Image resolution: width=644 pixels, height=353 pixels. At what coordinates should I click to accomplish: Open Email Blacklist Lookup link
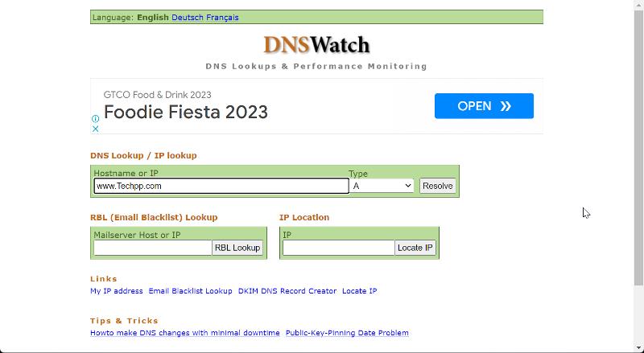coord(190,291)
